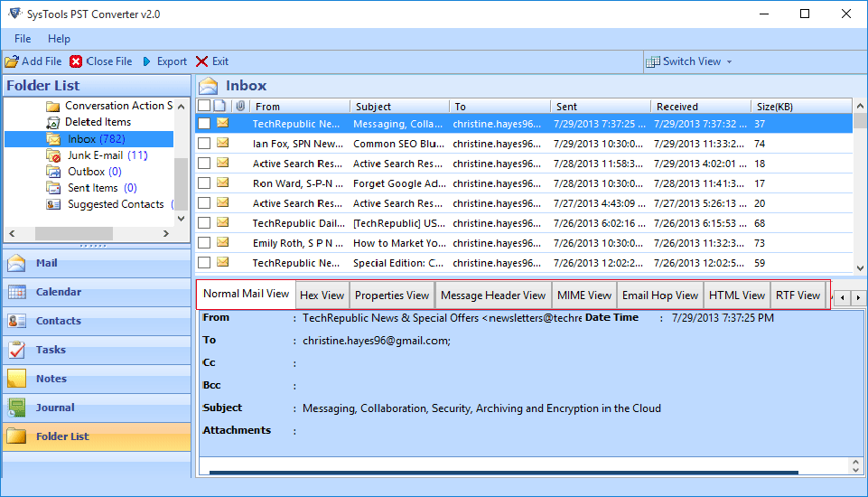Click the Sent Items folder icon

[x=53, y=188]
